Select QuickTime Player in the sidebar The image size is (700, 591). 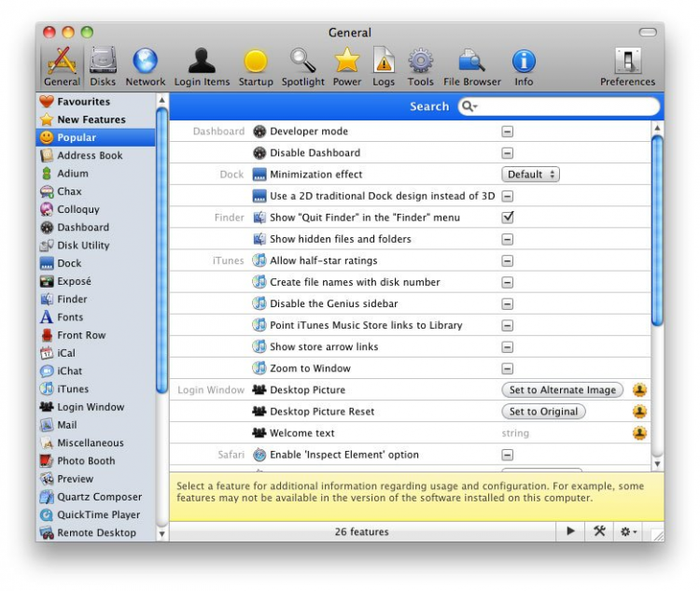click(95, 514)
